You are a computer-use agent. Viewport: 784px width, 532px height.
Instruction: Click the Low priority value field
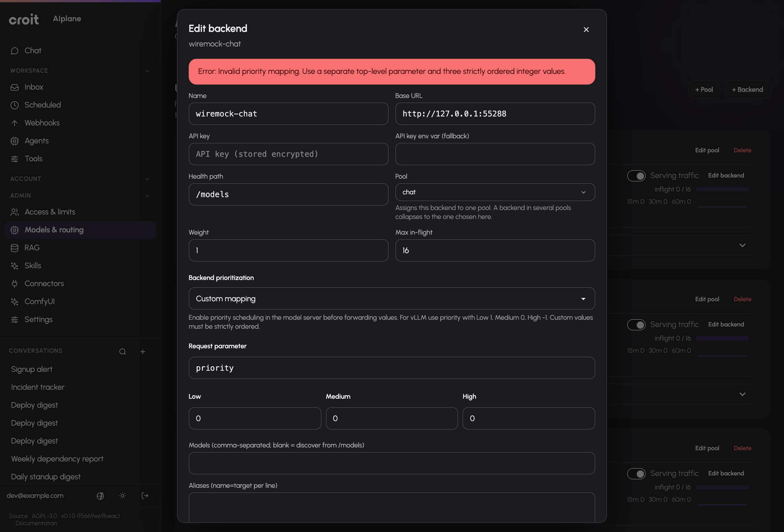pyautogui.click(x=255, y=418)
